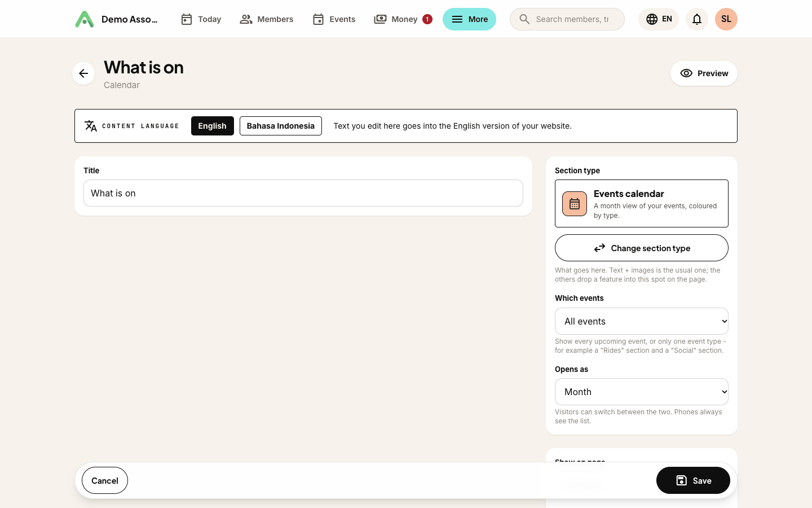
Task: Click the green Demo Association logo icon
Action: 85,19
